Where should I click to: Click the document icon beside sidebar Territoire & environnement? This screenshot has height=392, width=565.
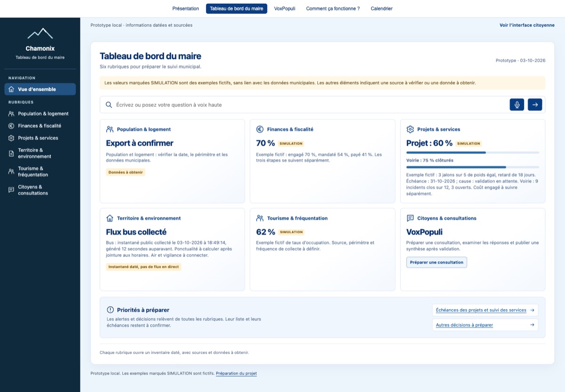click(11, 153)
